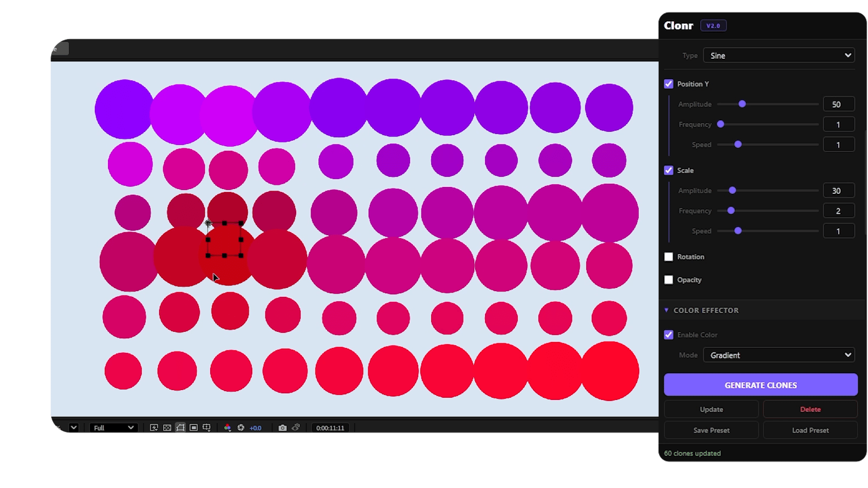The width and height of the screenshot is (868, 488).
Task: Enable the Rotation checkbox
Action: 669,257
